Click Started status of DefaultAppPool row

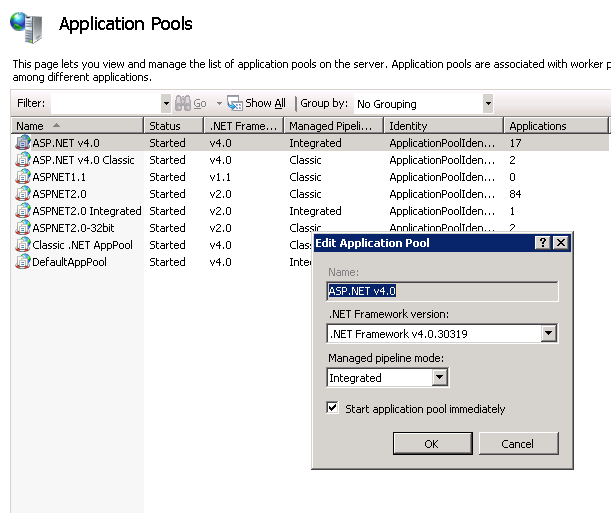[x=167, y=262]
